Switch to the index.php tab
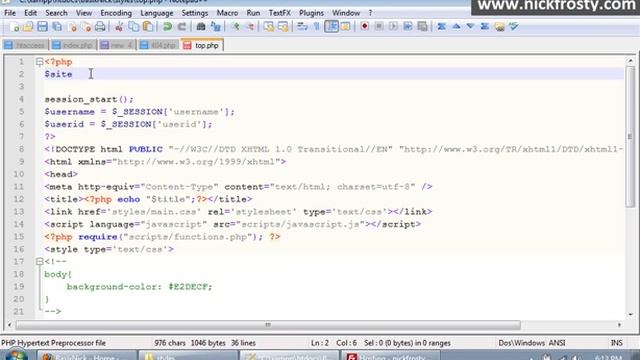 (73, 45)
